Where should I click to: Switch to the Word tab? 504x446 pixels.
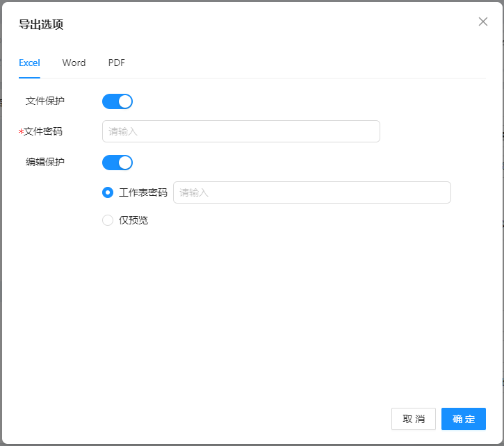74,63
